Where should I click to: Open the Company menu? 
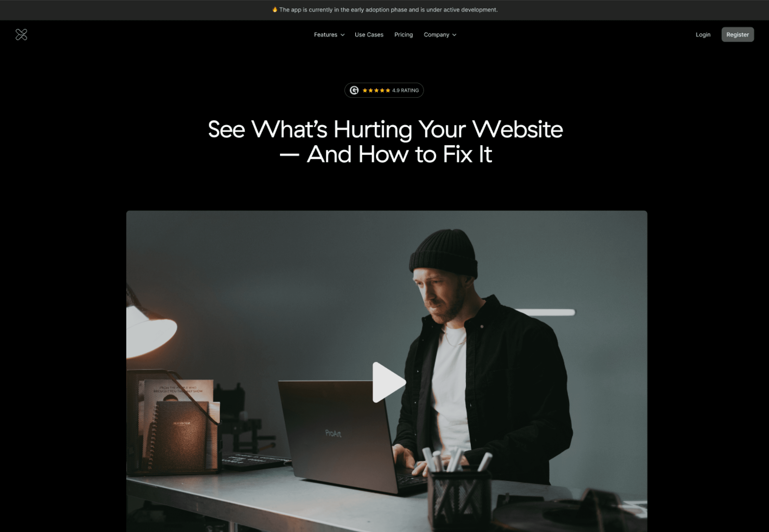[x=440, y=35]
